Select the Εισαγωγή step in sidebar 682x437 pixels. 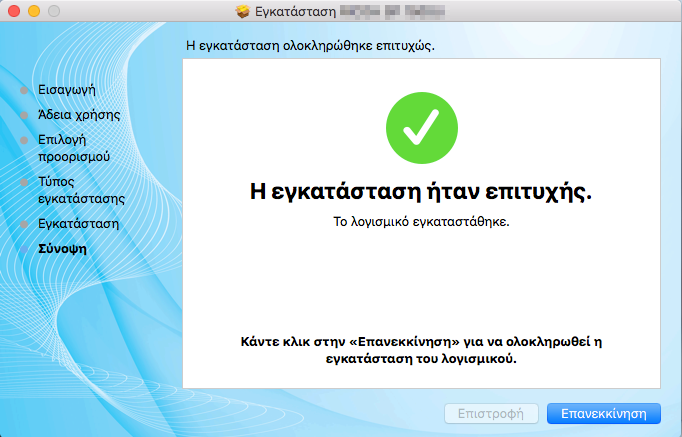[x=67, y=90]
